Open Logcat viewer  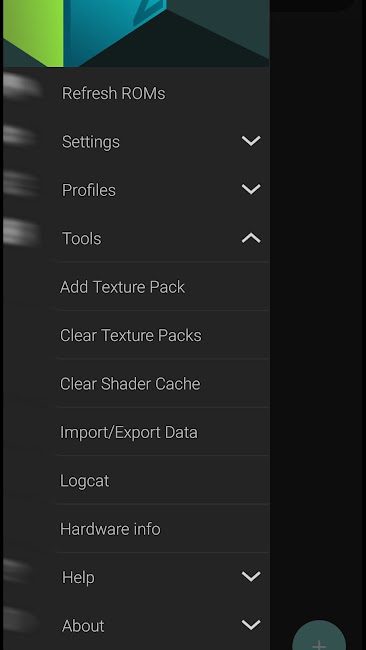(163, 480)
